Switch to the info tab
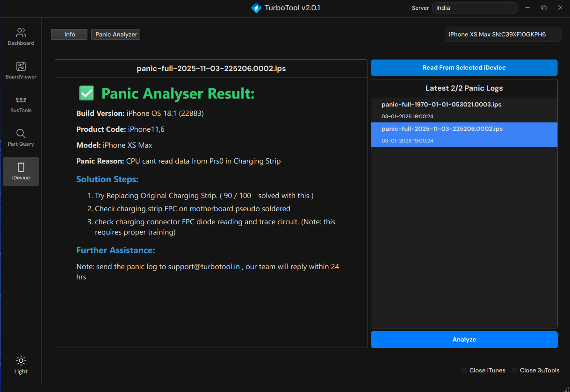 click(x=69, y=34)
